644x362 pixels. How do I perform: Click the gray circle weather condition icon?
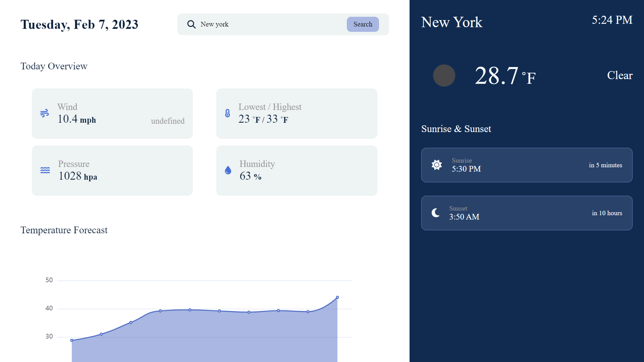tap(444, 75)
